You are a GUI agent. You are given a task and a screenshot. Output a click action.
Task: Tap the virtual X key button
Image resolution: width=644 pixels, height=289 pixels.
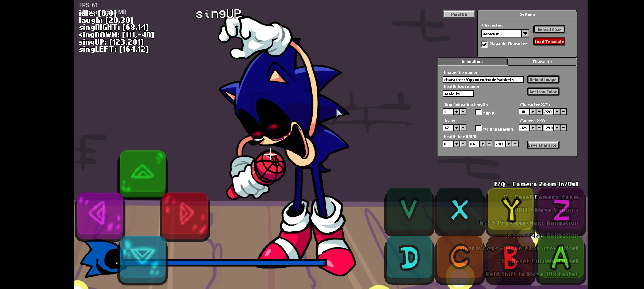pyautogui.click(x=459, y=210)
